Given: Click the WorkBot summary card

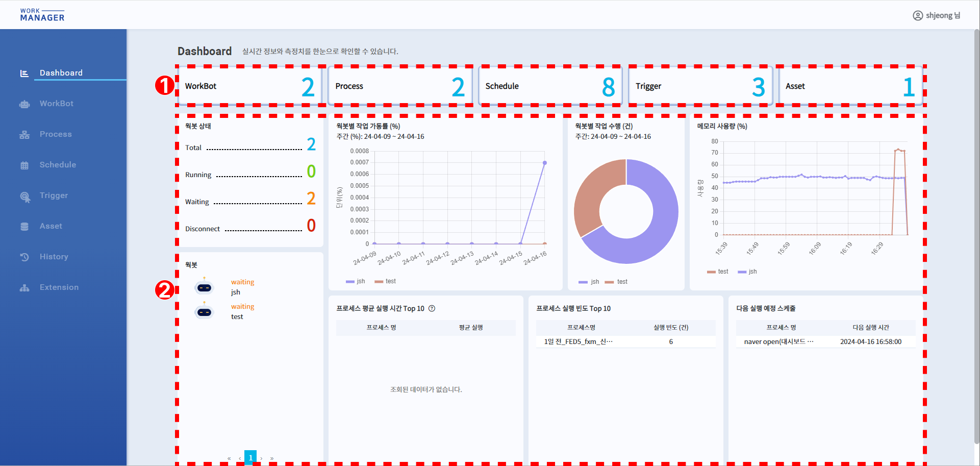Looking at the screenshot, I should coord(250,86).
